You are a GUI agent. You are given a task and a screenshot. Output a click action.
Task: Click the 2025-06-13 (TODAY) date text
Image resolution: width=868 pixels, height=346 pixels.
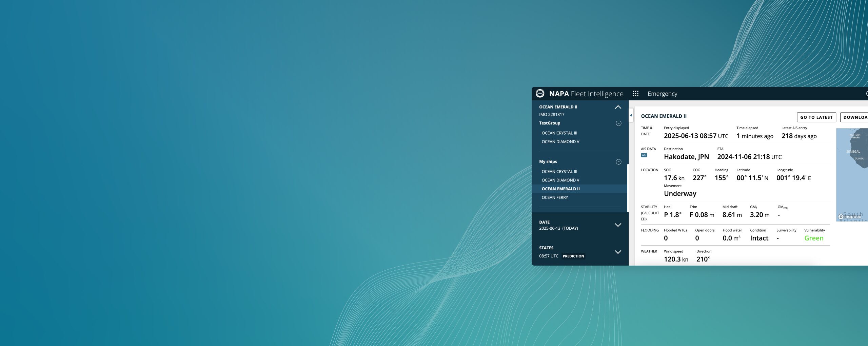[558, 228]
